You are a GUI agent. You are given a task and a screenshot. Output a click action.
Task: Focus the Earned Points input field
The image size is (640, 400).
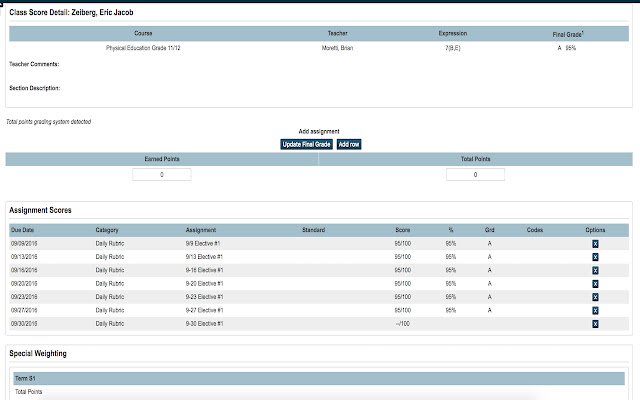point(162,175)
